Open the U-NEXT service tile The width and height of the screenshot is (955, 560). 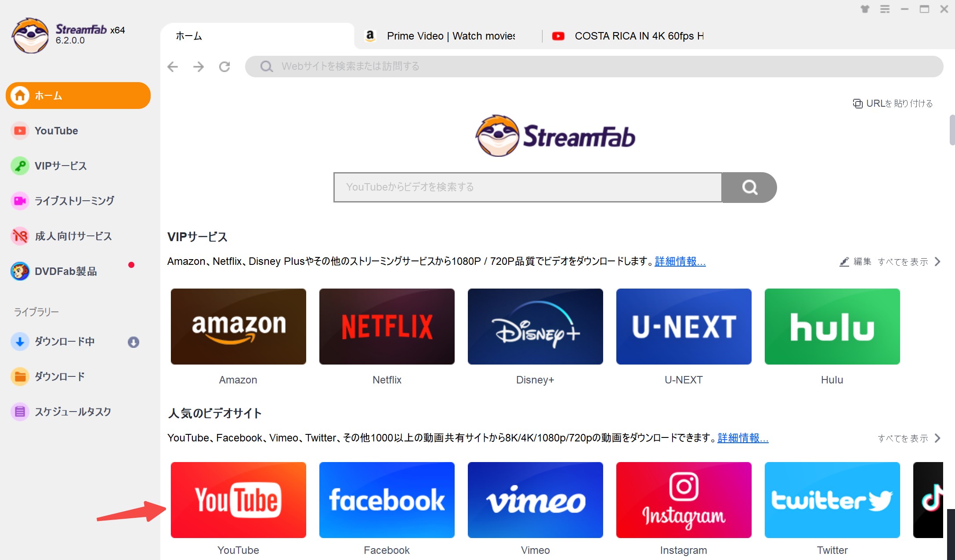(x=684, y=326)
